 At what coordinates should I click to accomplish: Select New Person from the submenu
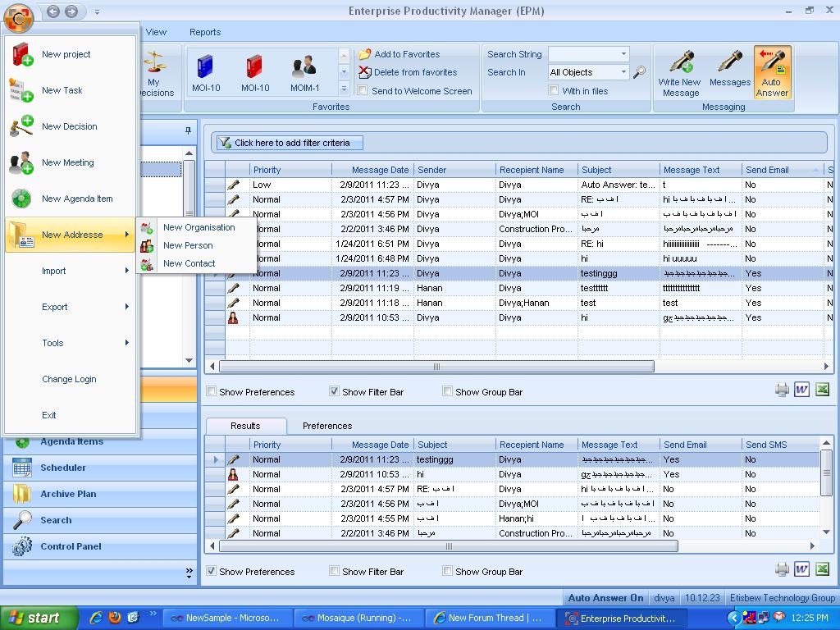coord(188,245)
